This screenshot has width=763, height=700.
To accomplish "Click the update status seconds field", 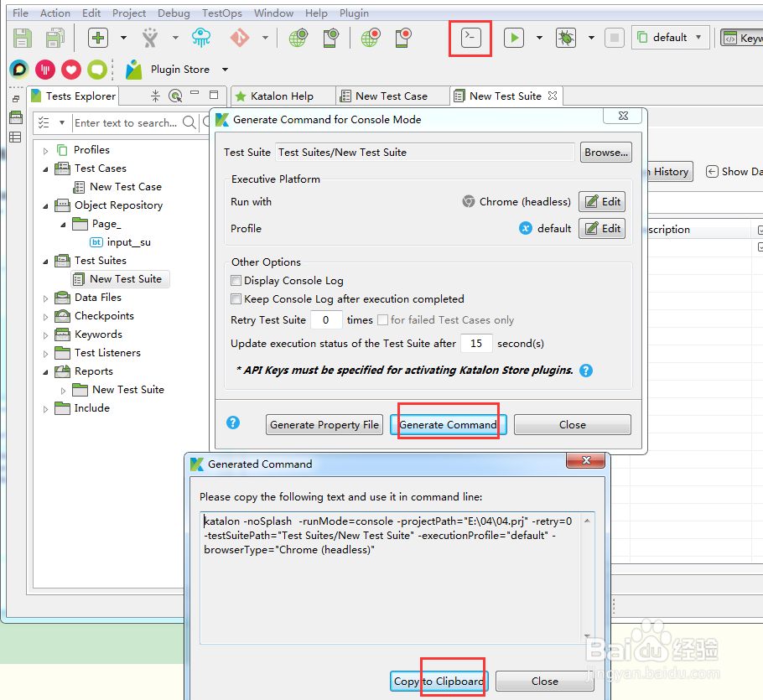I will (476, 344).
